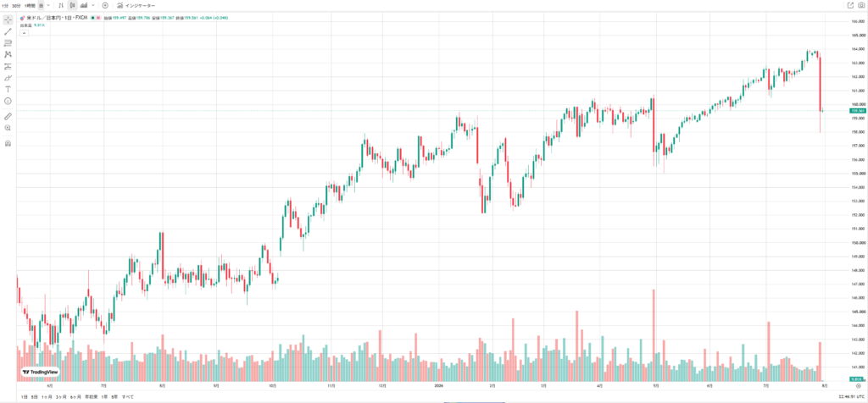
Task: Select the bar chart type icon
Action: click(61, 5)
